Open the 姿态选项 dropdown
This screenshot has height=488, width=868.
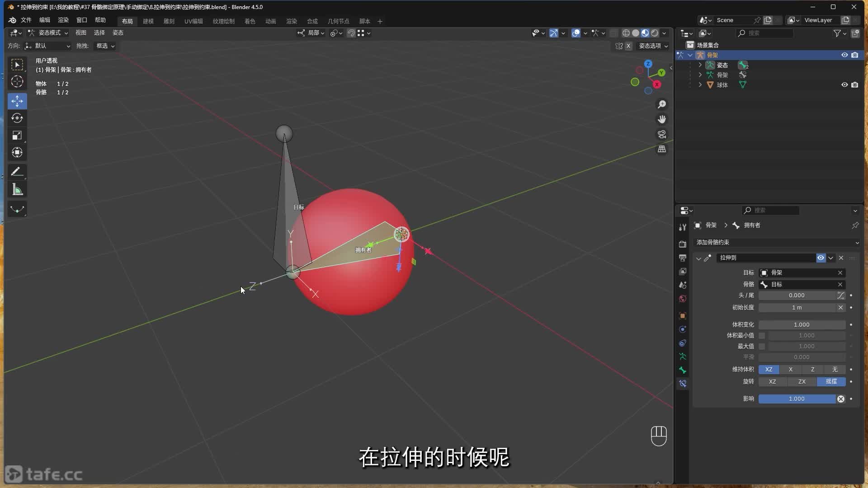tap(653, 46)
